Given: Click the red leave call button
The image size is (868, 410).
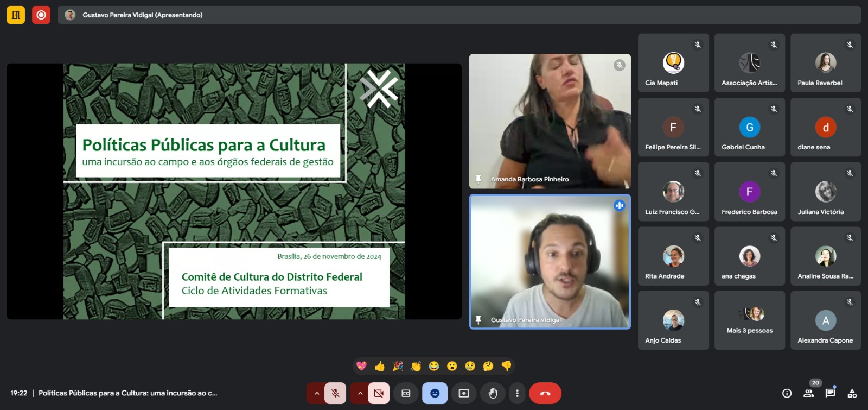Looking at the screenshot, I should coord(545,393).
